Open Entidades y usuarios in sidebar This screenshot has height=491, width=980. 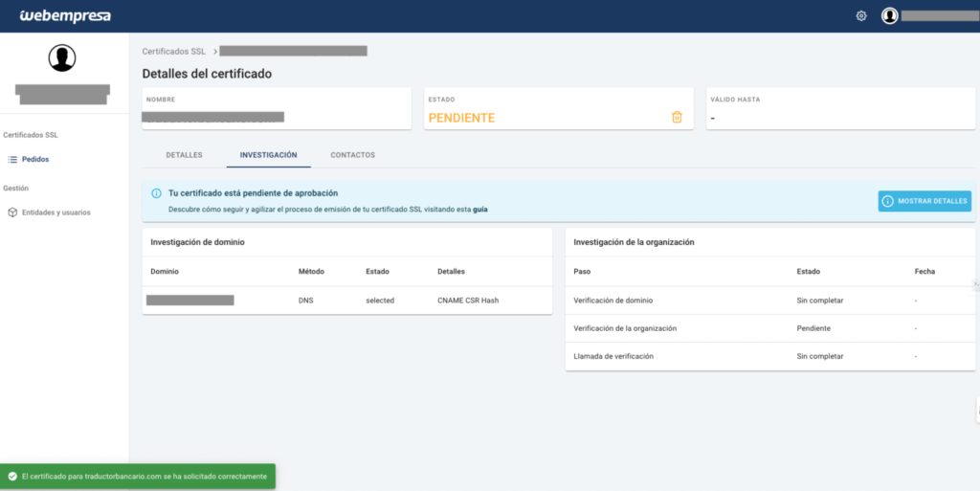point(56,212)
